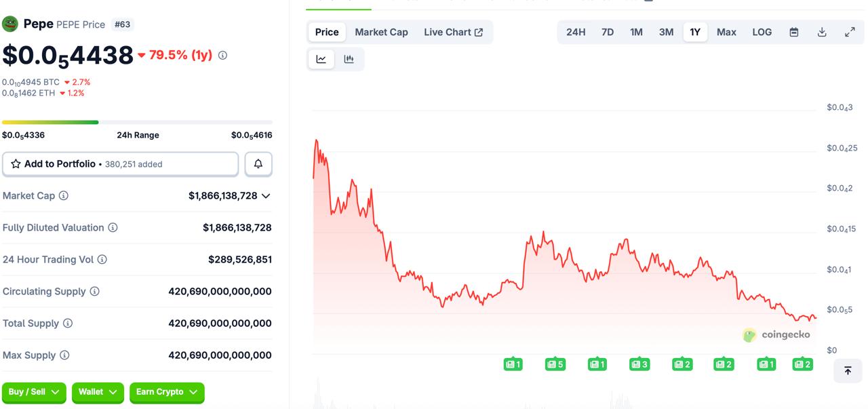Open the Earn Crypto dropdown
The image size is (868, 409).
pyautogui.click(x=167, y=392)
